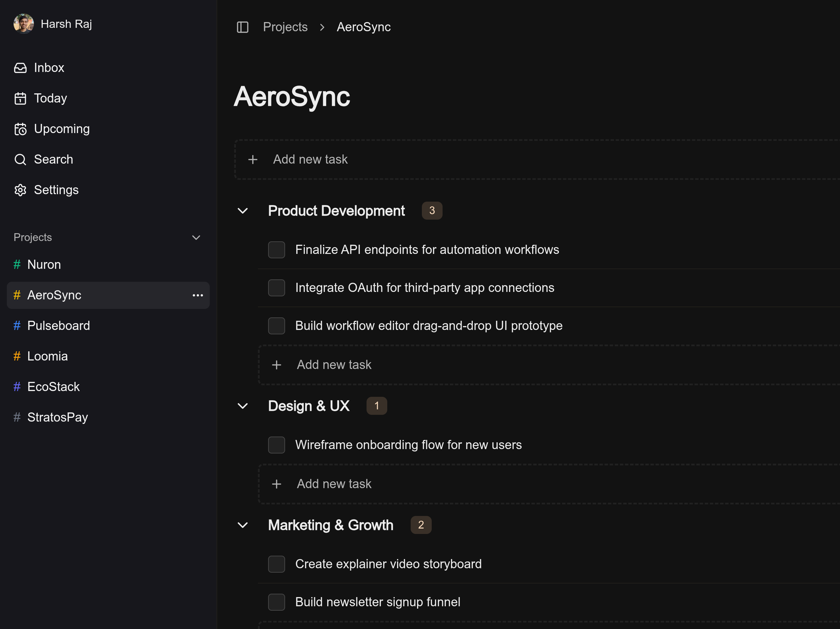
Task: Go to Projects breadcrumb link
Action: click(x=285, y=27)
